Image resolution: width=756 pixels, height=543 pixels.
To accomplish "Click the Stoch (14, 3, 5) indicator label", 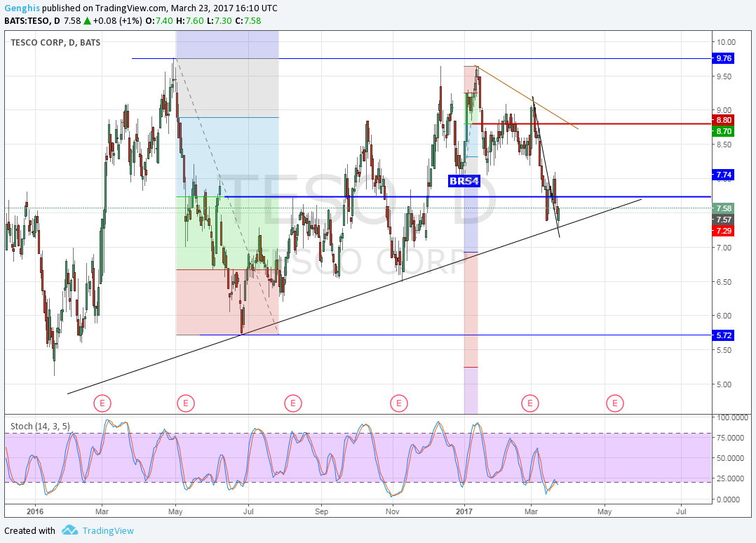I will [x=40, y=427].
